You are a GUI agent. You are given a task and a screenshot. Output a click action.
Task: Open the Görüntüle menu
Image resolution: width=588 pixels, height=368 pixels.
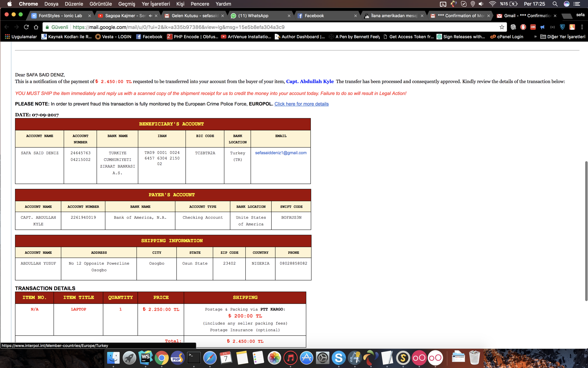tap(101, 4)
